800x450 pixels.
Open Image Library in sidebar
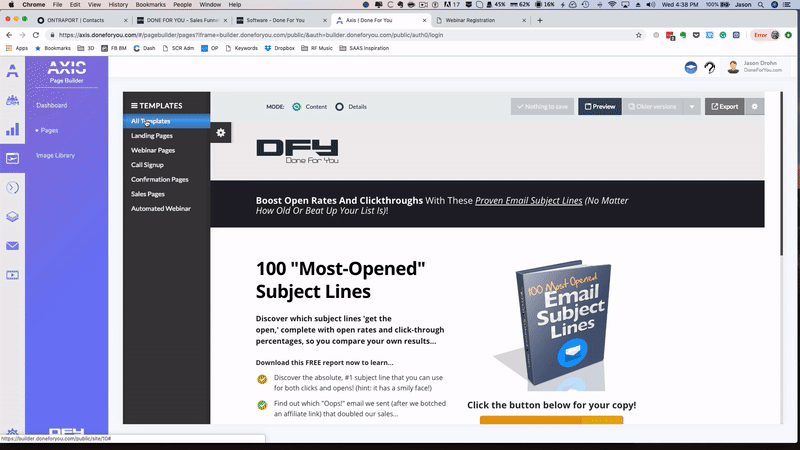(55, 155)
